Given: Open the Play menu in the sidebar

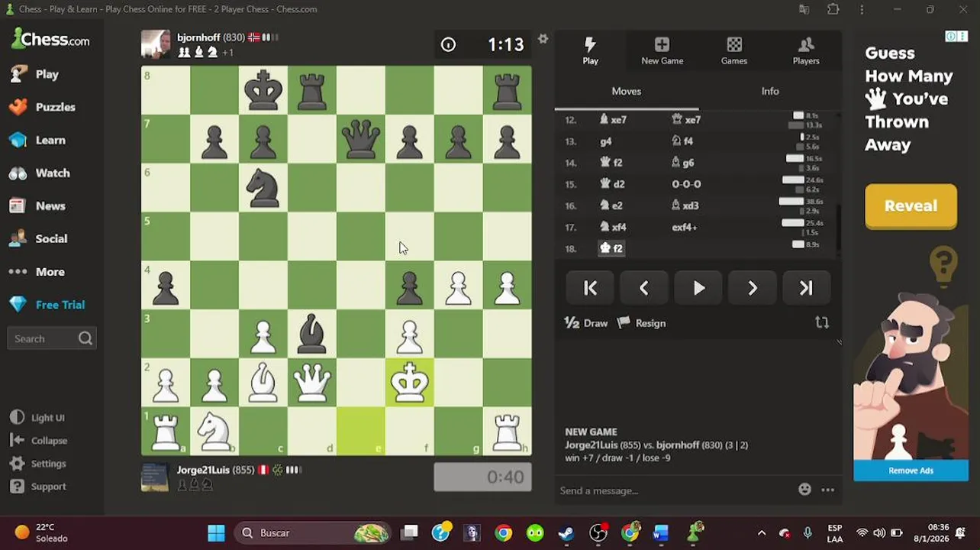Looking at the screenshot, I should (34, 74).
